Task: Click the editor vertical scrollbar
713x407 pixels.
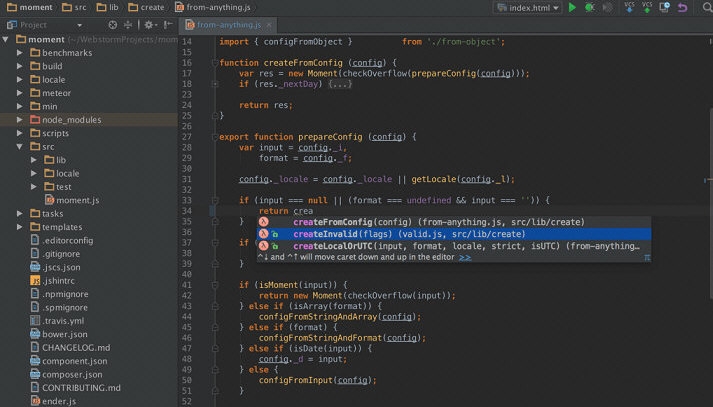Action: pyautogui.click(x=710, y=202)
